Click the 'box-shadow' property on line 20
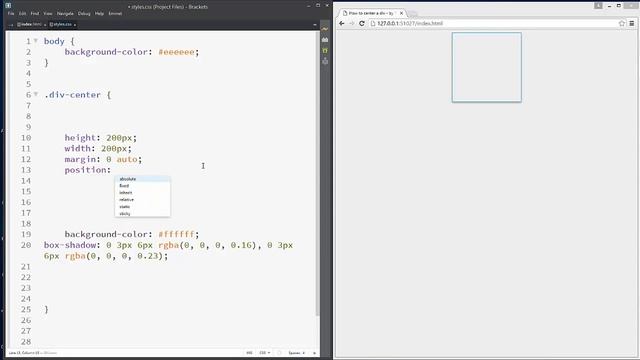 pyautogui.click(x=70, y=245)
